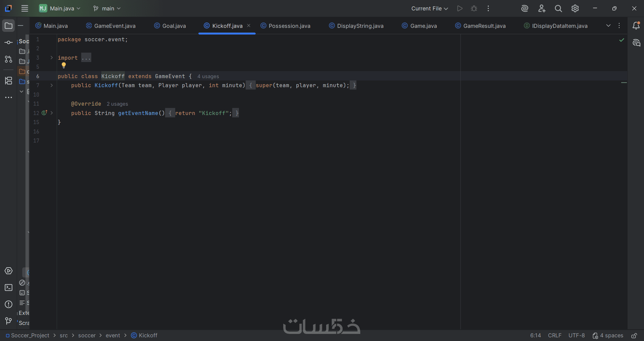Change the UTF-8 file encoding
This screenshot has width=644, height=341.
577,336
